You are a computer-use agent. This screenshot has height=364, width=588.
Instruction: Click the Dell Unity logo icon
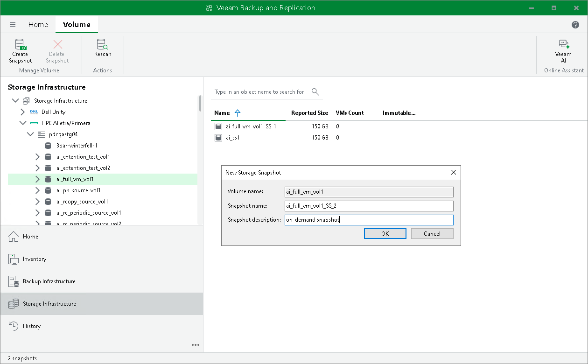tap(34, 112)
